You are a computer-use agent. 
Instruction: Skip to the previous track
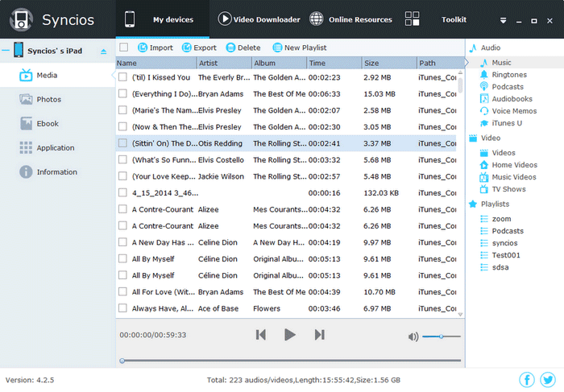(261, 335)
